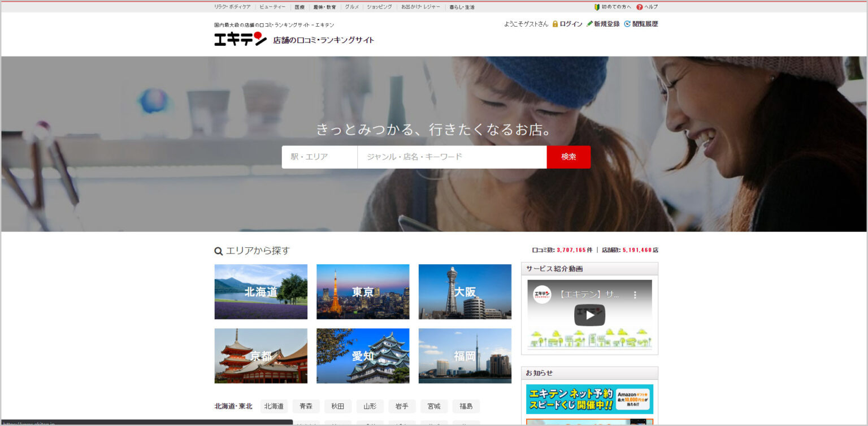The image size is (868, 426).
Task: Click the Ekiten channel avatar in video
Action: (x=542, y=295)
